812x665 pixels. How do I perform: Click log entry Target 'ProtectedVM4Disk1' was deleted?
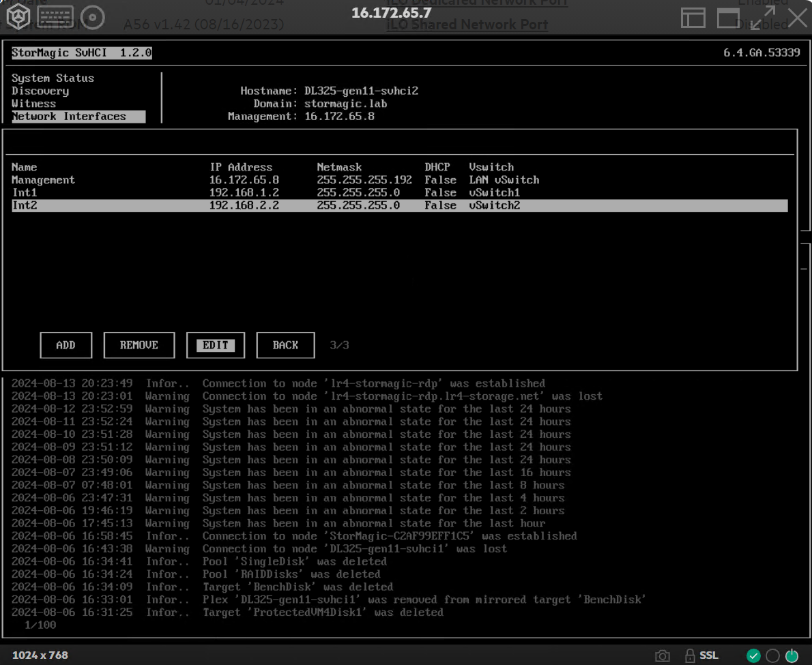click(x=227, y=612)
